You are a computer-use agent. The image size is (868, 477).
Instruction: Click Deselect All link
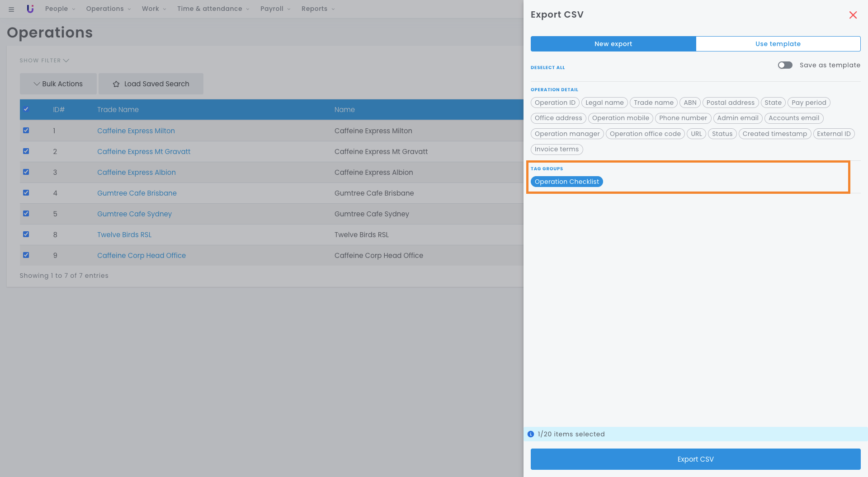[x=547, y=68]
